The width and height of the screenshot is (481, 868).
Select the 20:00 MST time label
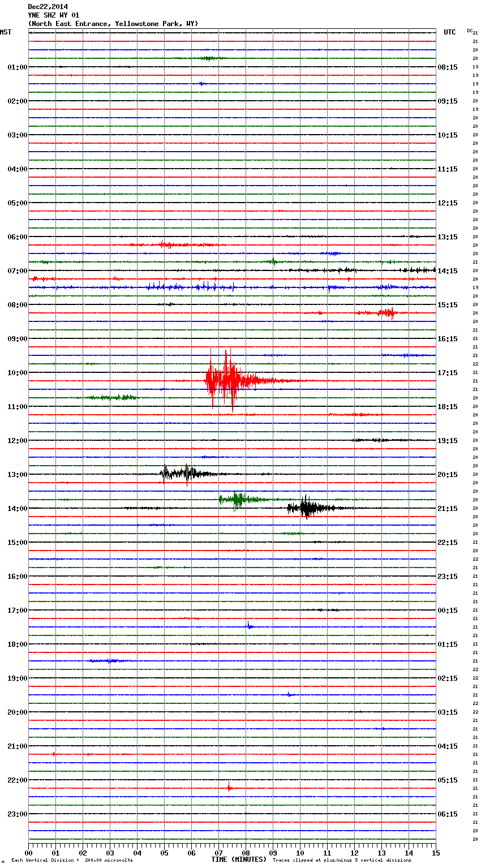click(x=18, y=712)
